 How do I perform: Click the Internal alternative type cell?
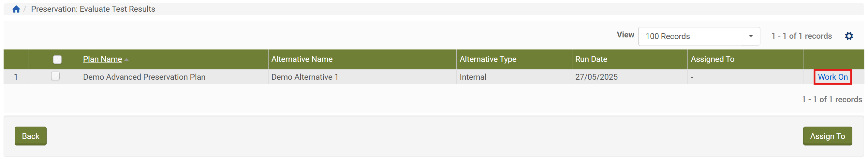coord(472,77)
